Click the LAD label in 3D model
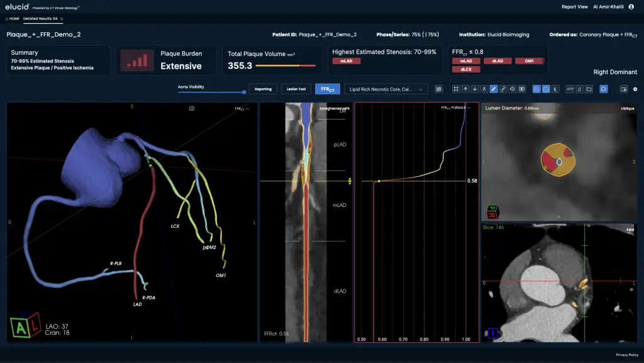The image size is (644, 363). click(x=138, y=304)
